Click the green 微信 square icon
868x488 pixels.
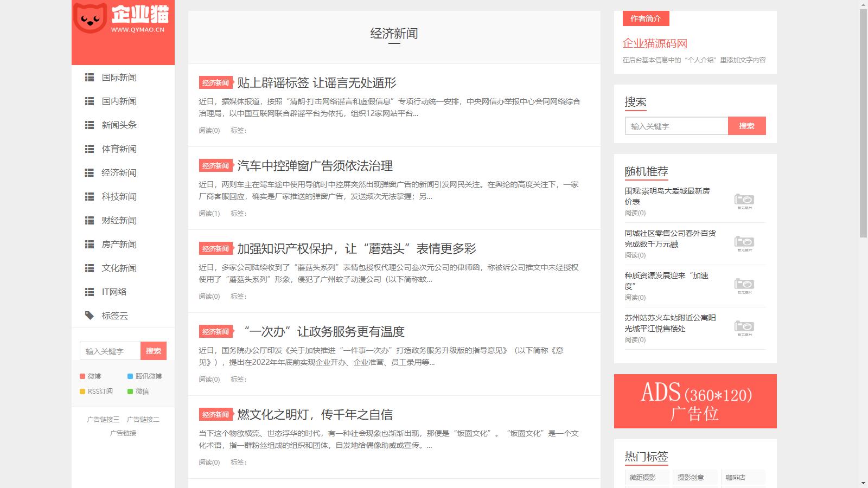(130, 391)
